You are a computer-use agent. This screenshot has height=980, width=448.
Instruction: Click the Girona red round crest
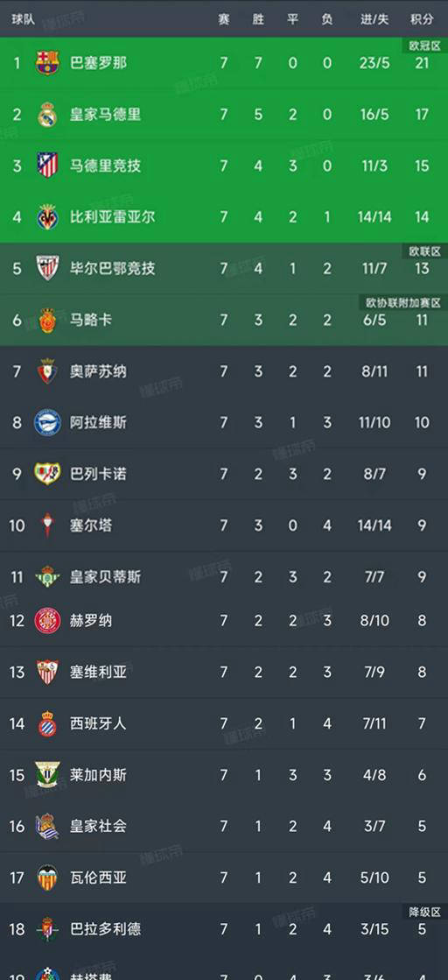[47, 621]
